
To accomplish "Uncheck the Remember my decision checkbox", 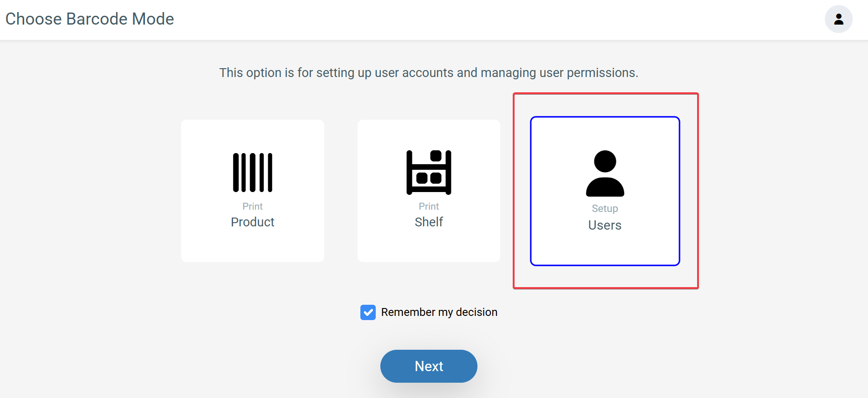I will [x=368, y=312].
